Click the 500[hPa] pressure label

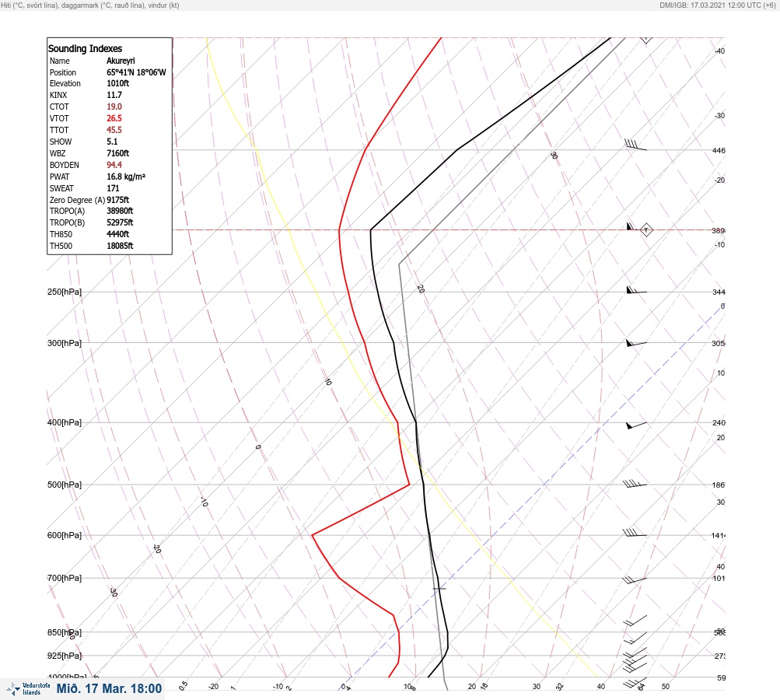point(65,485)
